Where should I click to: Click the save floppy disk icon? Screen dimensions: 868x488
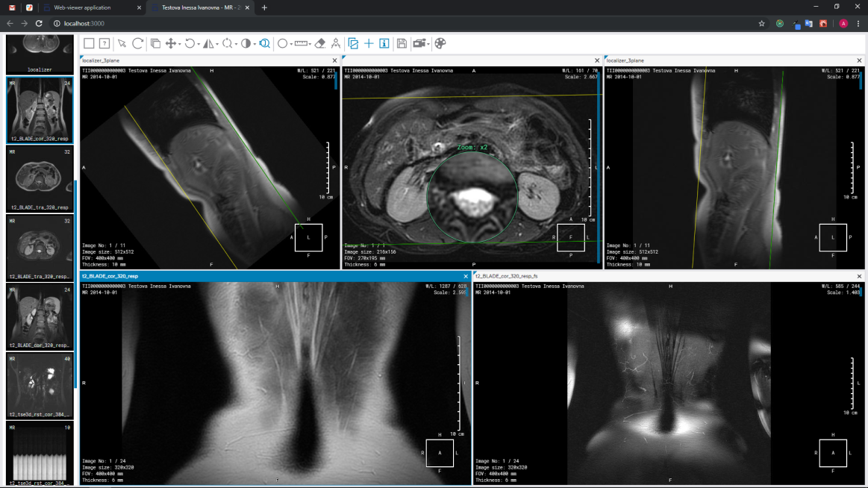point(402,43)
